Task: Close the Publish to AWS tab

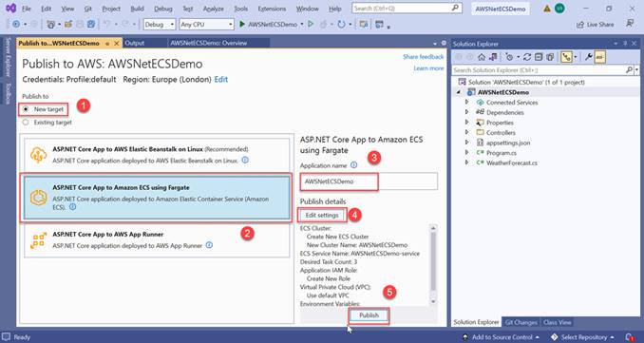Action: [117, 43]
